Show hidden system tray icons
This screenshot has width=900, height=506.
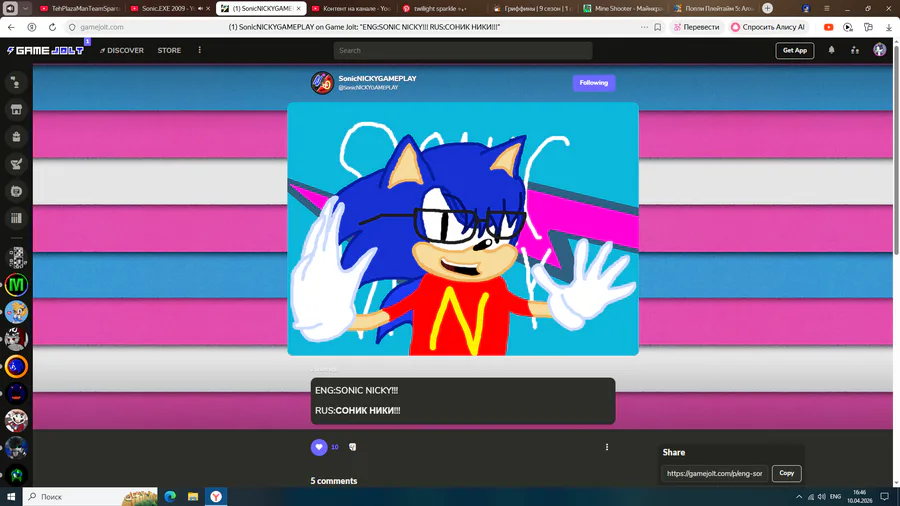tap(799, 497)
